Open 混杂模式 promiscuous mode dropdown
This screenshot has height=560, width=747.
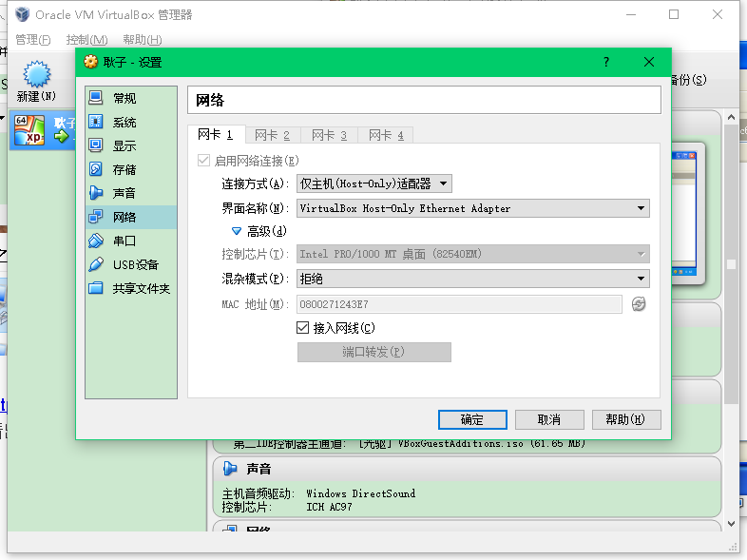pos(472,279)
